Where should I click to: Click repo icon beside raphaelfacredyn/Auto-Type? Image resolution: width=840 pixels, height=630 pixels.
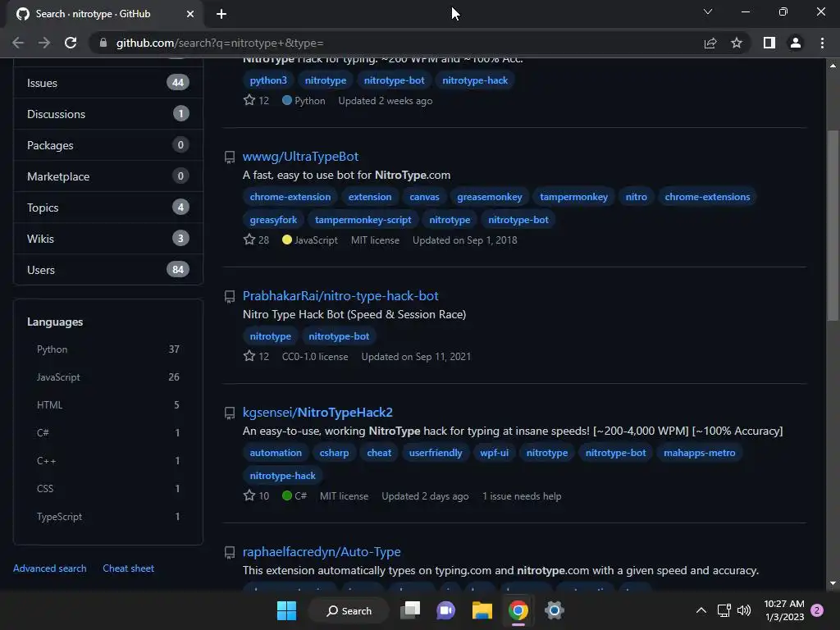click(230, 552)
